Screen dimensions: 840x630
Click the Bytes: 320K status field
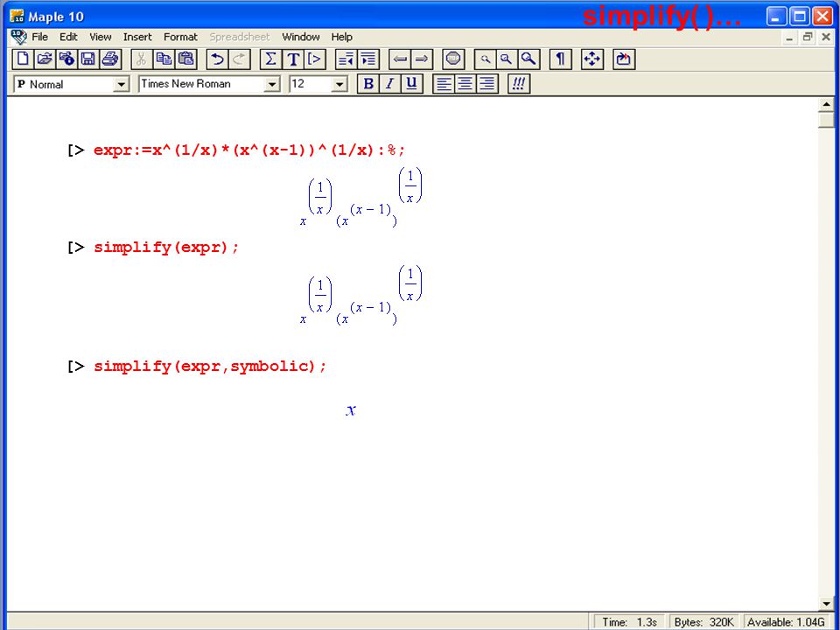703,622
